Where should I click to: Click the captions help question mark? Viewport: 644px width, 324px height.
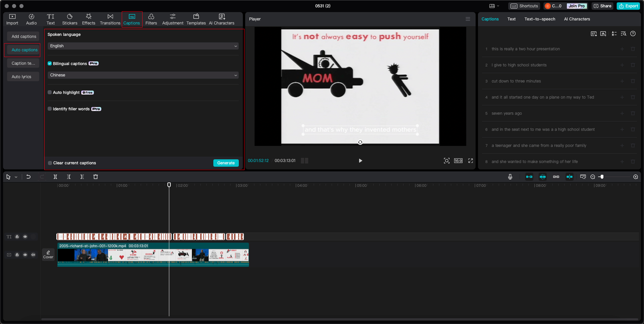(x=633, y=34)
